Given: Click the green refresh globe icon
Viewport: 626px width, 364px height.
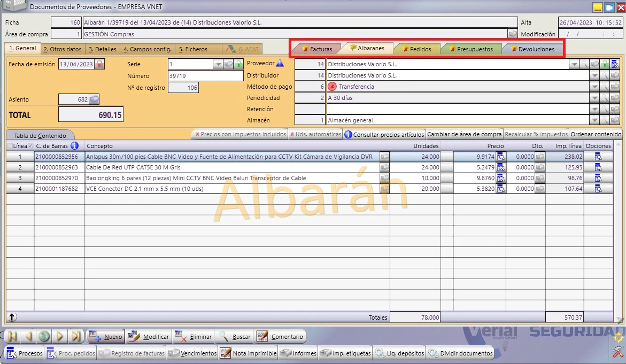Looking at the screenshot, I should [44, 336].
